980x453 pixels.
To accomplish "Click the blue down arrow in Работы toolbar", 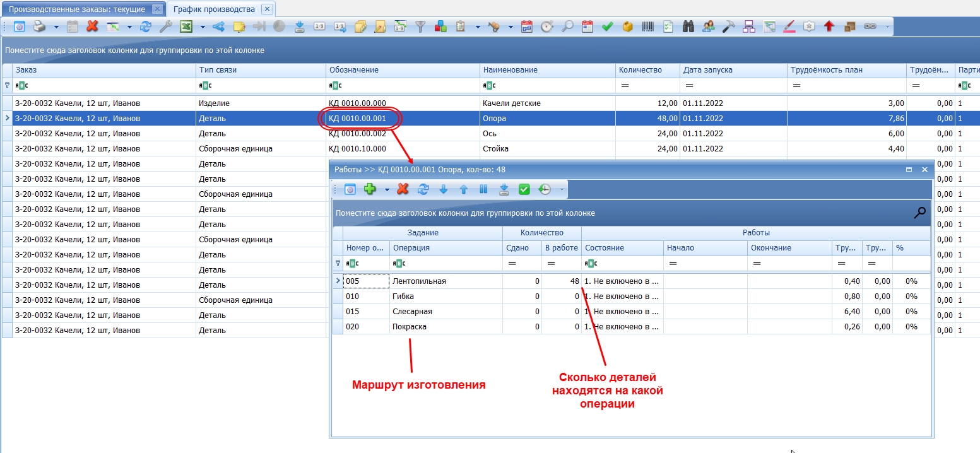I will click(444, 189).
